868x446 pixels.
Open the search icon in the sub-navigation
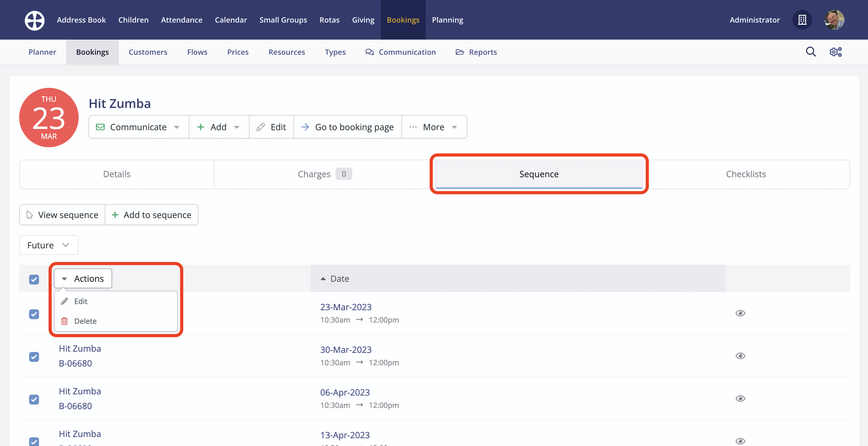tap(811, 52)
